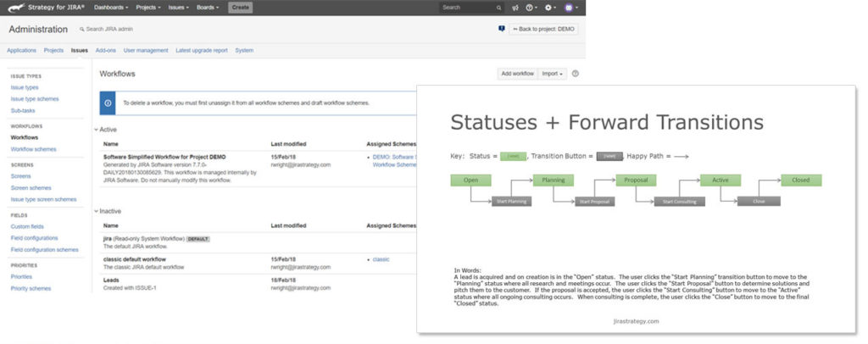Open the settings gear menu

[x=549, y=8]
